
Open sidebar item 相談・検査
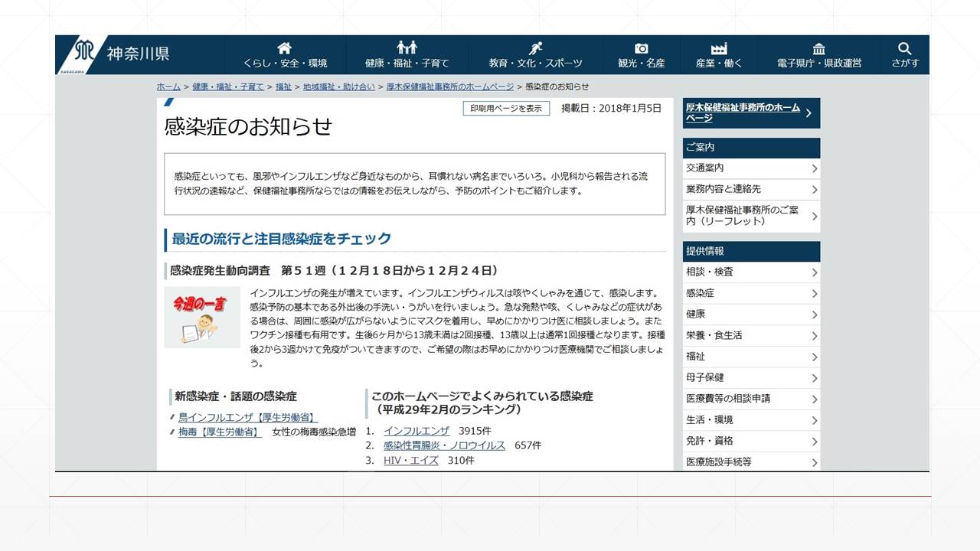(751, 272)
